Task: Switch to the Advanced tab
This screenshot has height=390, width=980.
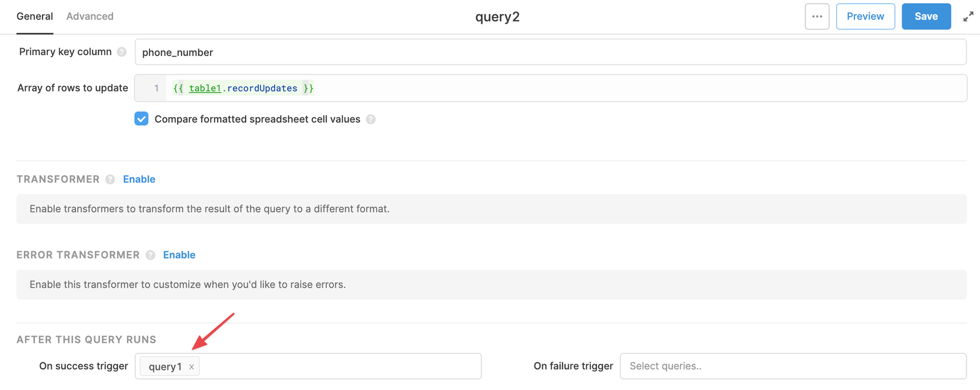Action: click(90, 17)
